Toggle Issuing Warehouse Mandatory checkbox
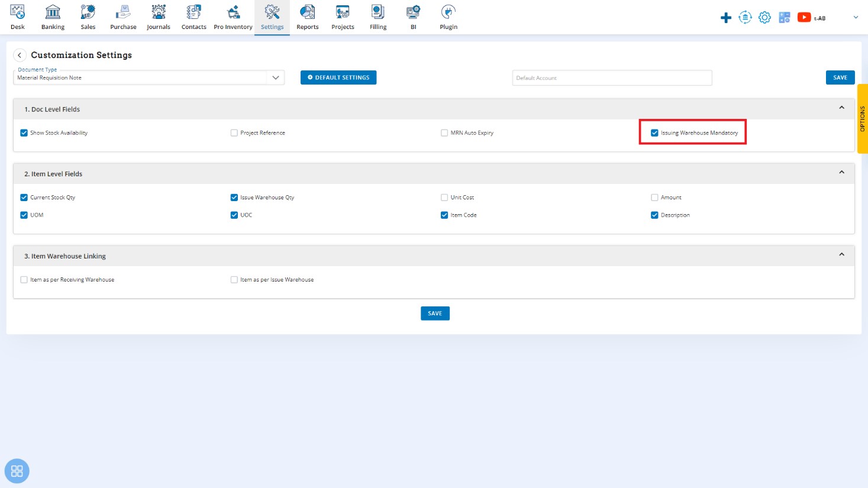Viewport: 868px width, 488px height. [x=654, y=133]
